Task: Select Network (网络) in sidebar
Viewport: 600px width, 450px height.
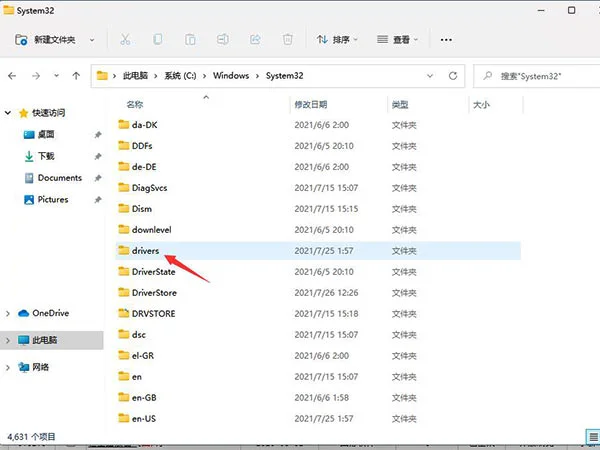Action: (34, 367)
